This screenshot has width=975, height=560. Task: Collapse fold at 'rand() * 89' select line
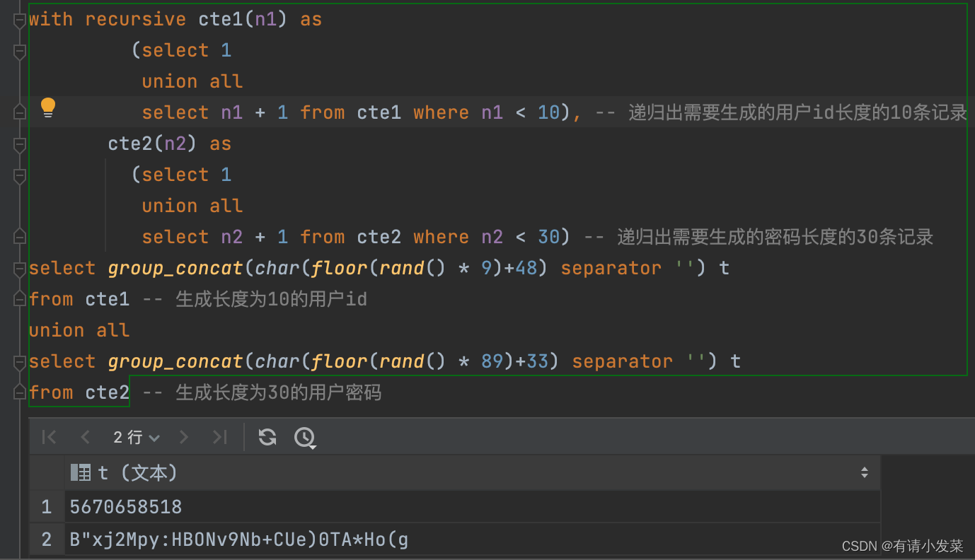tap(20, 362)
